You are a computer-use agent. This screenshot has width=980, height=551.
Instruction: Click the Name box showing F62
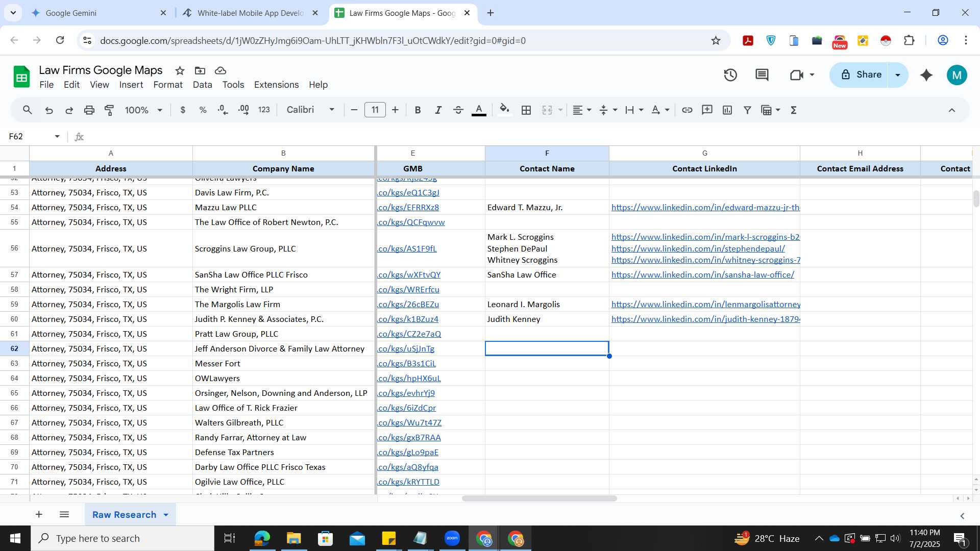34,136
